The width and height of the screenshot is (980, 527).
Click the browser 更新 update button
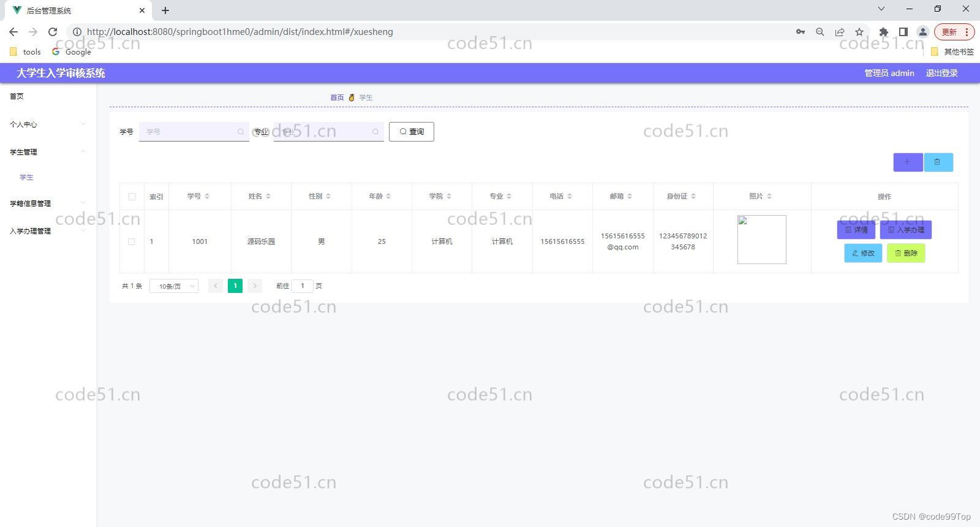(954, 32)
